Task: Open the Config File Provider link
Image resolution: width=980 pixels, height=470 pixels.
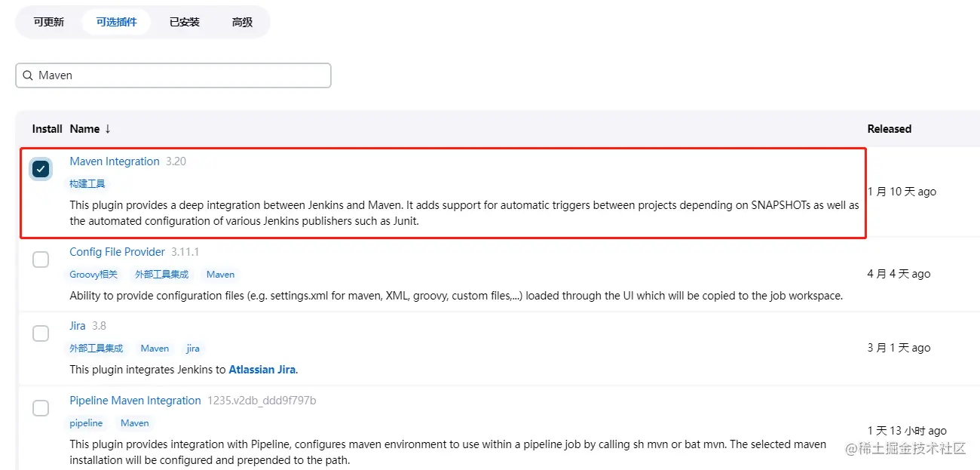Action: coord(117,252)
